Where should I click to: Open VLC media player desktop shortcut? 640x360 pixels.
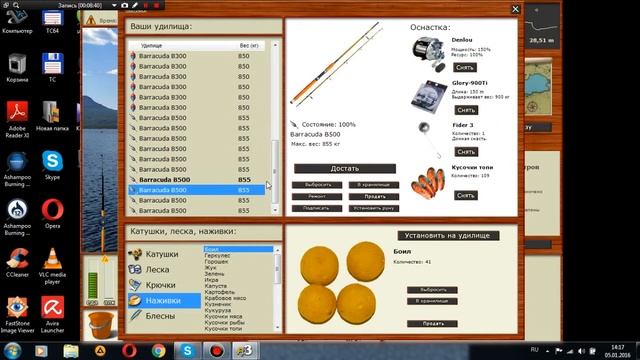point(52,266)
